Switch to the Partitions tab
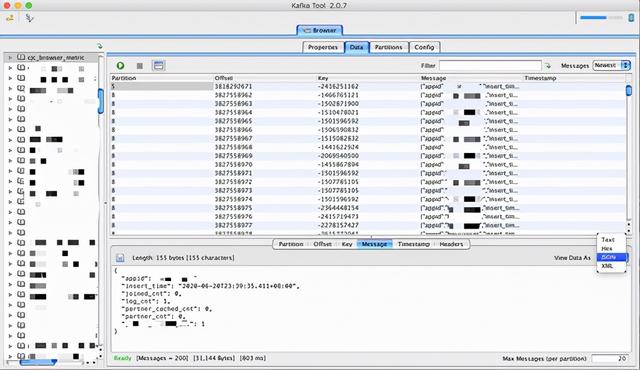This screenshot has height=370, width=640. pos(389,47)
